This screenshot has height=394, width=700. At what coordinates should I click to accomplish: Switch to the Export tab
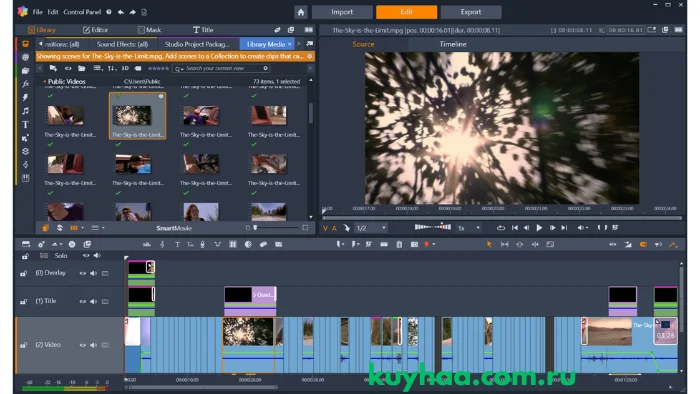[x=471, y=12]
